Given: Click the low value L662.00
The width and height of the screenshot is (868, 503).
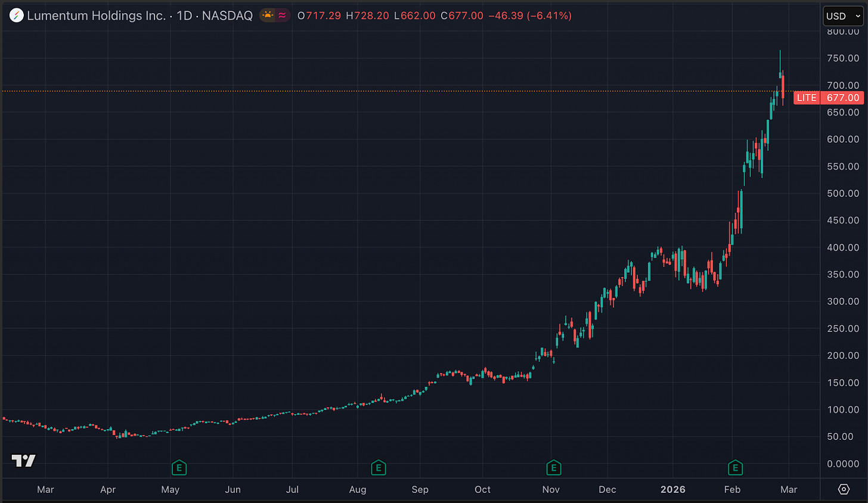Looking at the screenshot, I should pyautogui.click(x=414, y=15).
